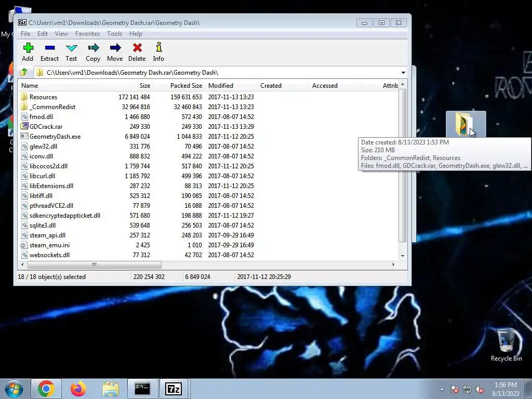
Task: Expand the address path dropdown
Action: click(403, 73)
